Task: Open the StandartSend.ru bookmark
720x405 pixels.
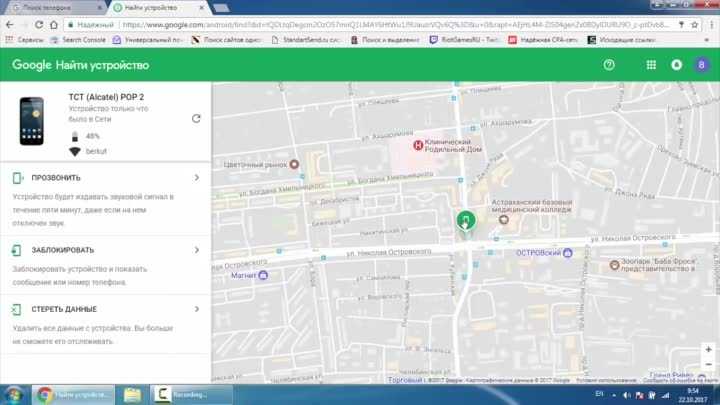Action: coord(306,40)
